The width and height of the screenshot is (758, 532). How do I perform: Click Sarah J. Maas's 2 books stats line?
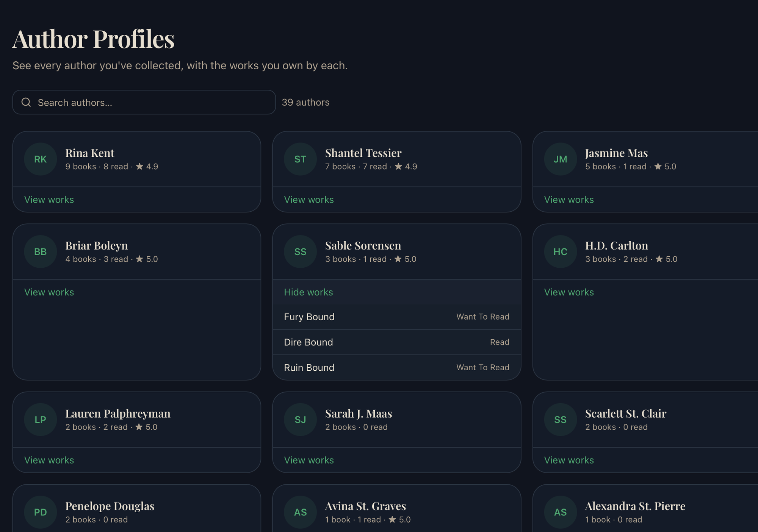(356, 427)
